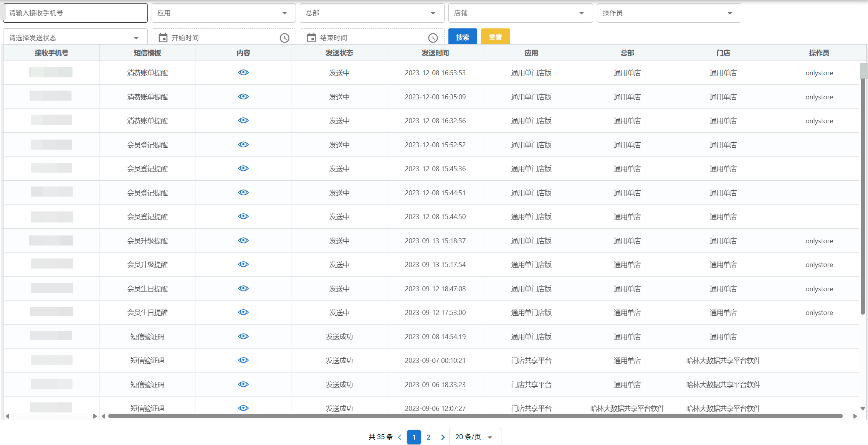Image resolution: width=868 pixels, height=445 pixels.
Task: Click 消费账单提醒 in 16:35:09 row
Action: coord(147,97)
